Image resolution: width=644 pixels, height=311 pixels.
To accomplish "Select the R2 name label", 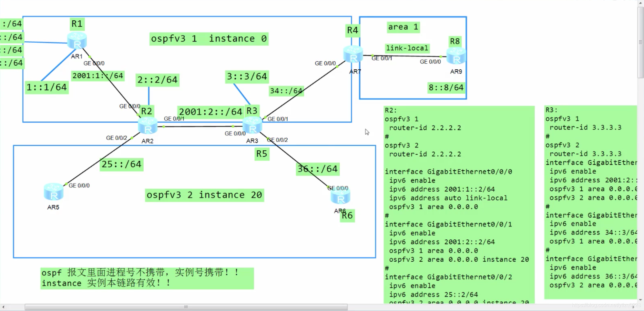I will click(147, 111).
